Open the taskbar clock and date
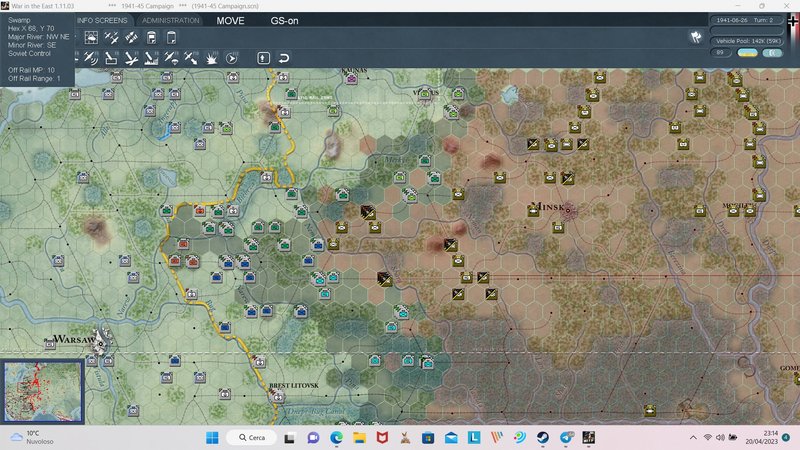Viewport: 800px width, 450px height. (x=764, y=438)
